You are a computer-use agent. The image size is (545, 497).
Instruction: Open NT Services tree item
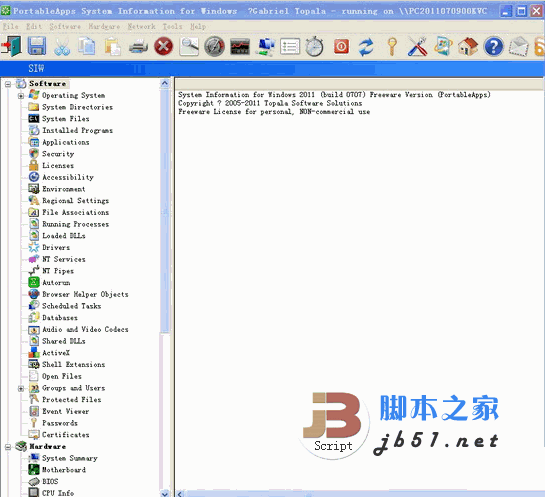point(64,259)
